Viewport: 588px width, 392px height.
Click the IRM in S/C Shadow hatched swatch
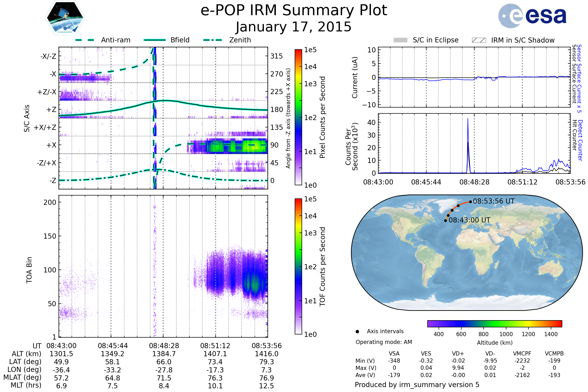click(479, 40)
